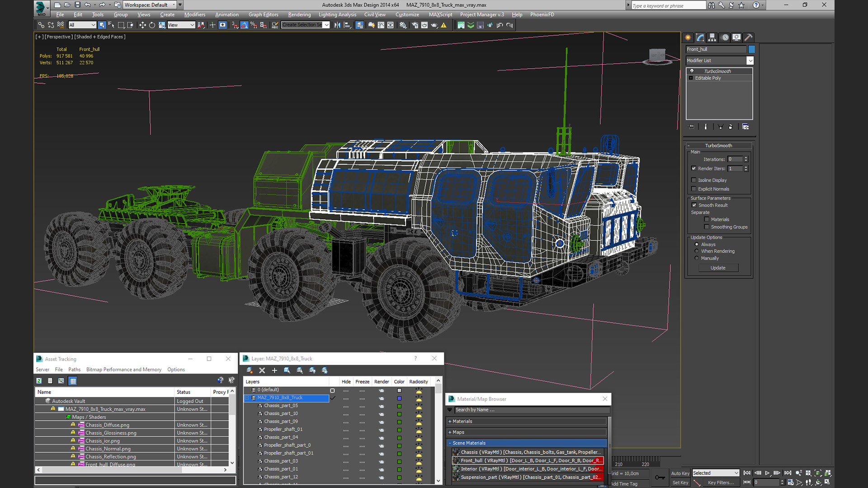Click the Set Keys large key icon
868x488 pixels.
point(660,478)
